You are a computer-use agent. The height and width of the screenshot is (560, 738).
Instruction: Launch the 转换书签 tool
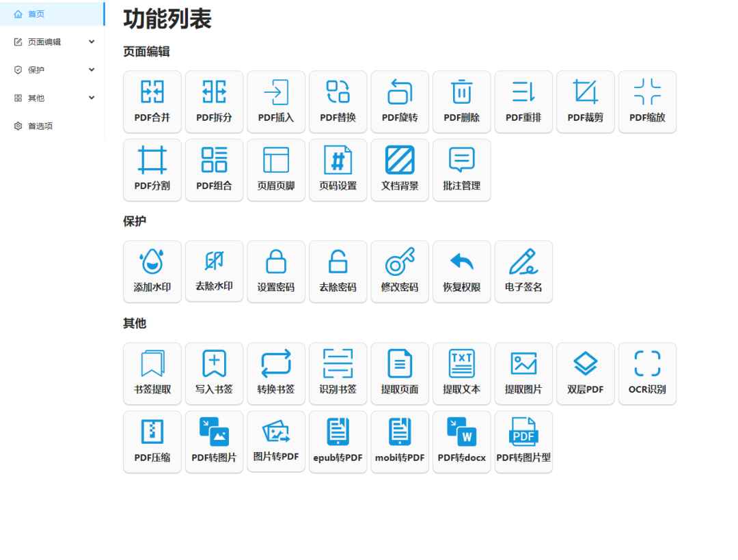click(x=276, y=374)
